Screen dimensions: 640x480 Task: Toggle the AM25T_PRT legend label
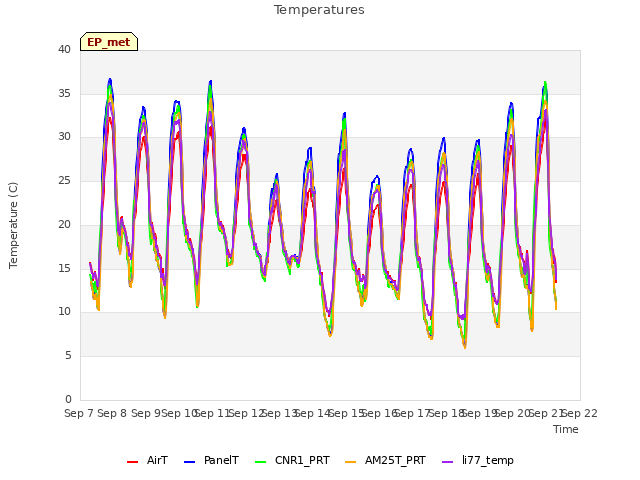pyautogui.click(x=395, y=460)
